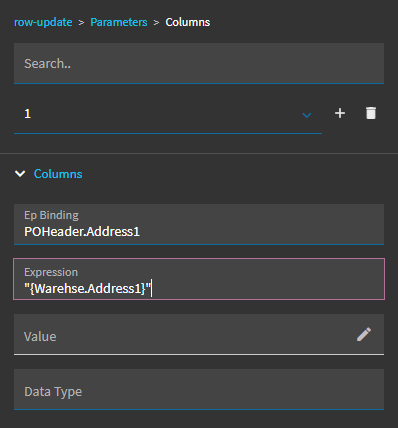Navigate back to row-update breadcrumb

point(43,22)
